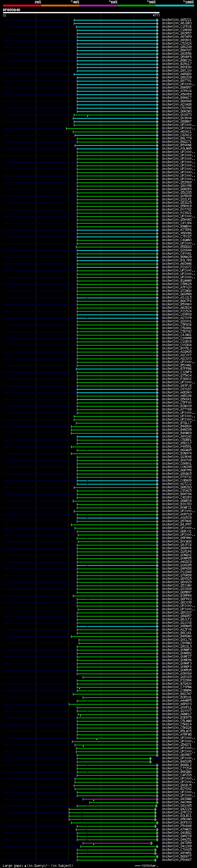Select label UniRef100_P32984
This screenshot has height=868, width=197.
tap(176, 680)
